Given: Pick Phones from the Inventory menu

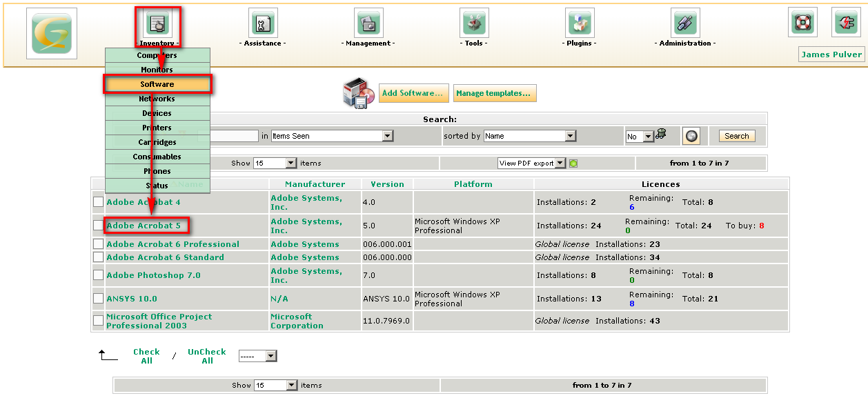Looking at the screenshot, I should click(x=157, y=171).
